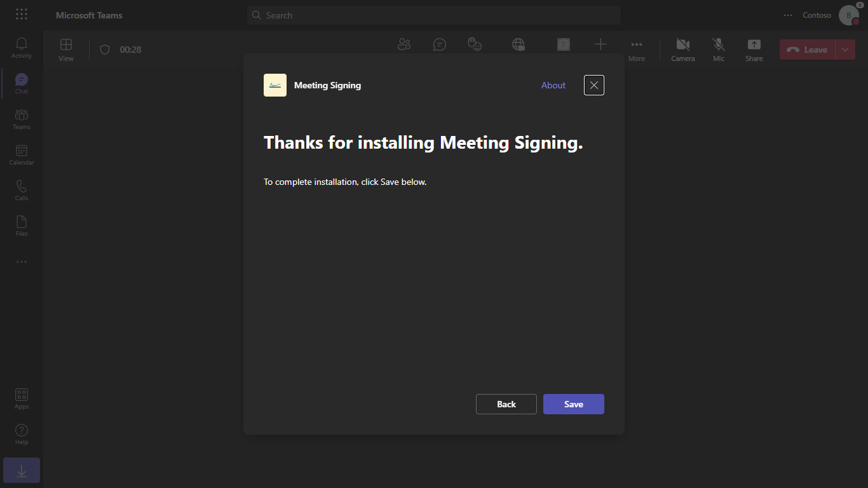
Task: Open More options in the meeting toolbar
Action: (x=637, y=49)
